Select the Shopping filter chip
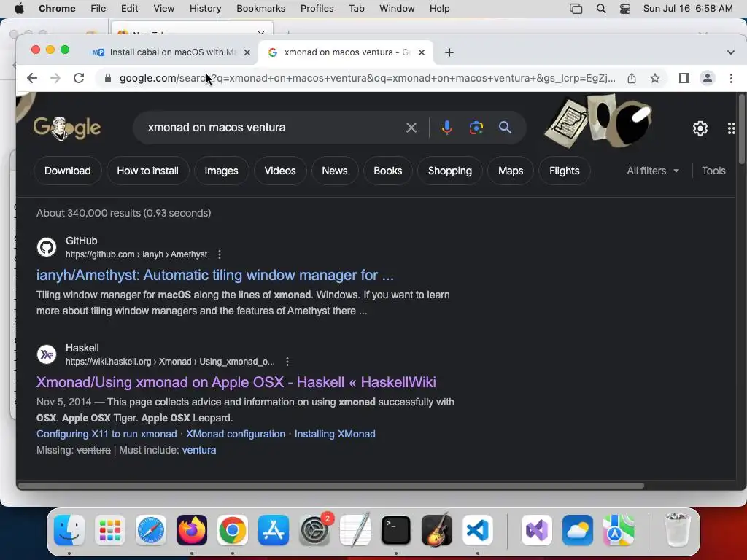 click(449, 171)
